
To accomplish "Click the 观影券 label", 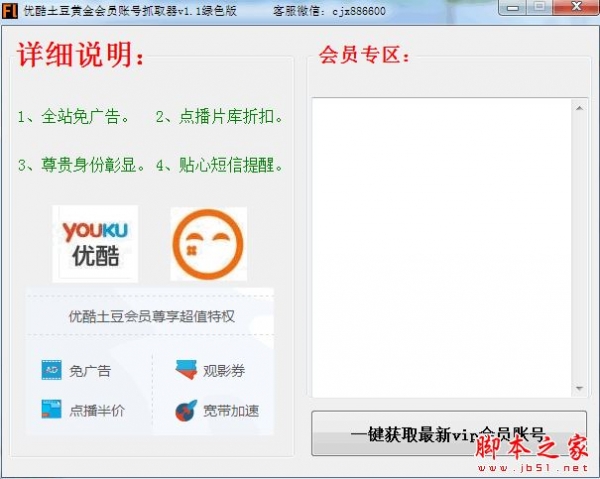I will pos(224,371).
